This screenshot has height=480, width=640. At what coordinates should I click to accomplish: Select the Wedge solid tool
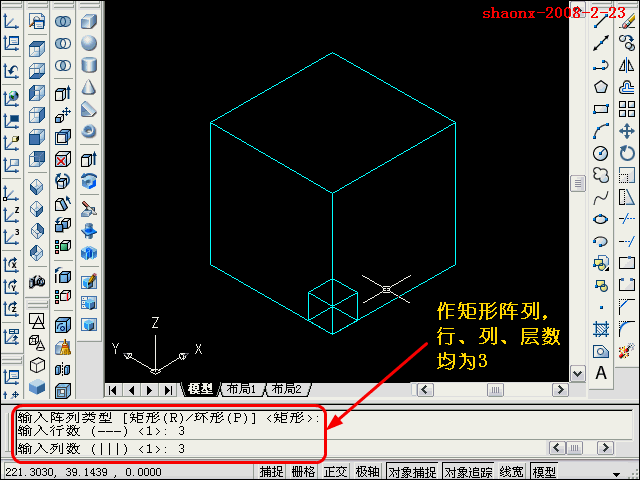(89, 109)
